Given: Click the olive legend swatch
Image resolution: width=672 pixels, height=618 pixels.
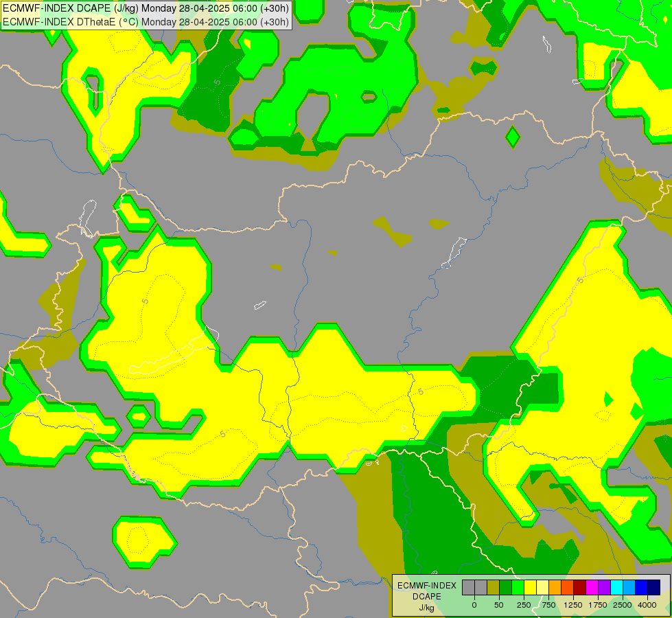Looking at the screenshot, I should (x=494, y=587).
